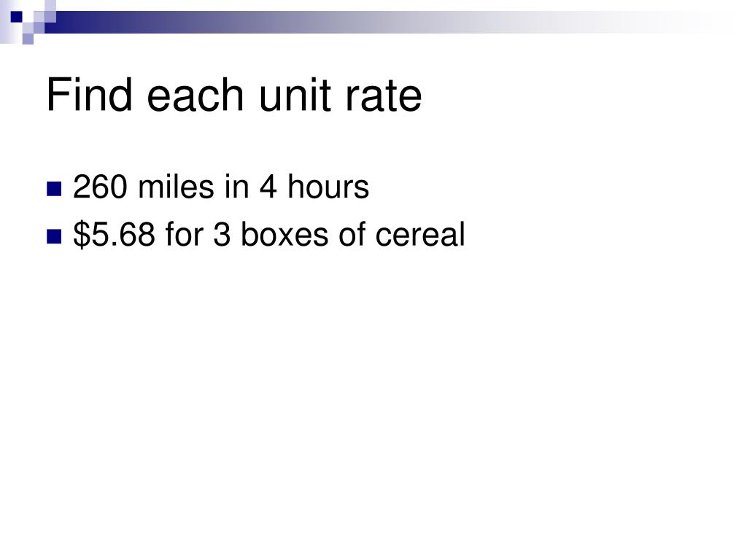Click the number 4 before hours
This screenshot has height=560, width=747.
[268, 186]
